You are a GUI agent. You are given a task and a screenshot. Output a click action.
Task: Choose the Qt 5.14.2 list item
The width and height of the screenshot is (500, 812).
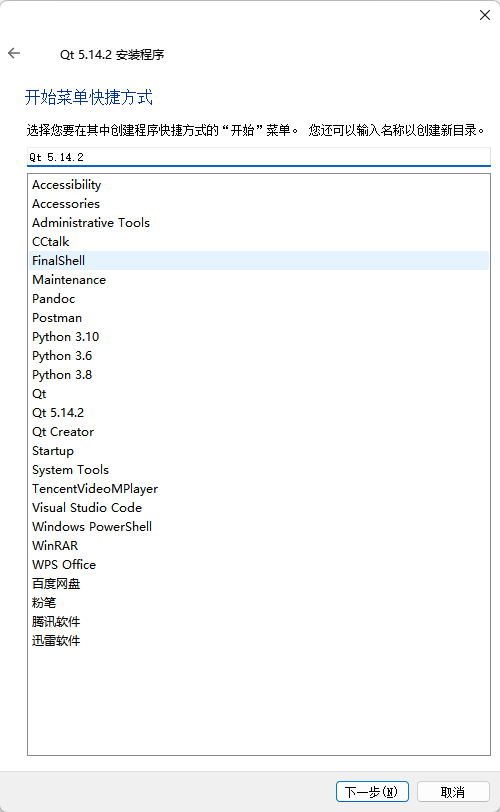[259, 413]
